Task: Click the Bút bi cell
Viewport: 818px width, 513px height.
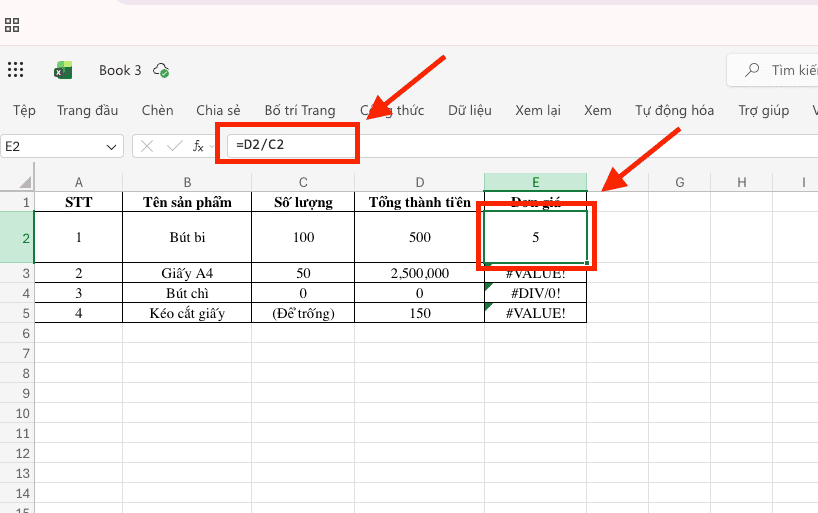Action: [187, 237]
